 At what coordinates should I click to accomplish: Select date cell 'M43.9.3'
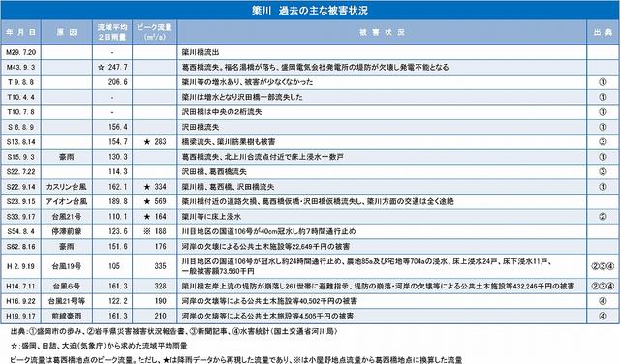tap(21, 67)
